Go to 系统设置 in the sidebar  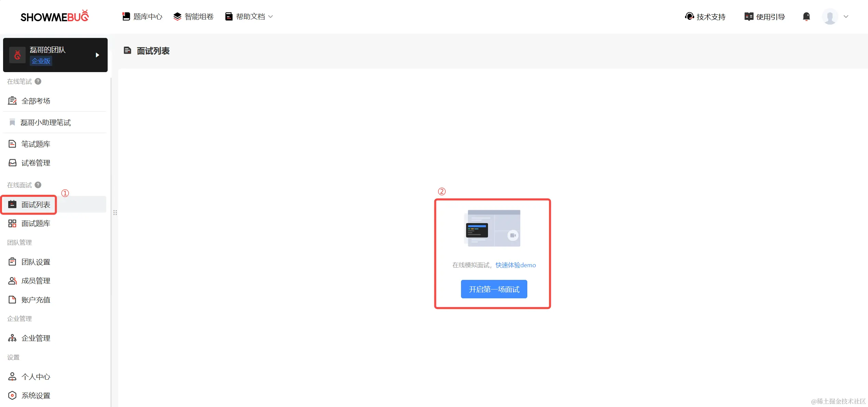(x=36, y=395)
